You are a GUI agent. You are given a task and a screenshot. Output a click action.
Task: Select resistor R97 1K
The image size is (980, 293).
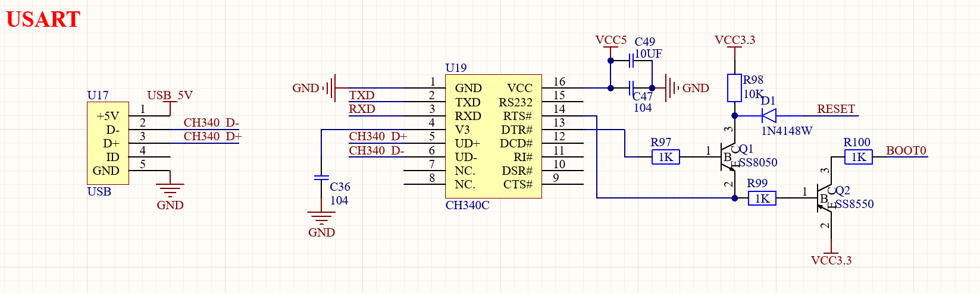(666, 157)
